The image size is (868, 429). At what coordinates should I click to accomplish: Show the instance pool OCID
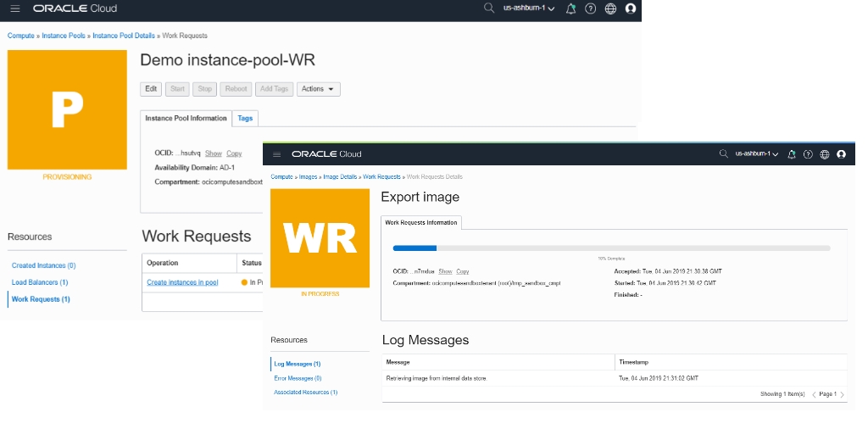click(x=213, y=153)
